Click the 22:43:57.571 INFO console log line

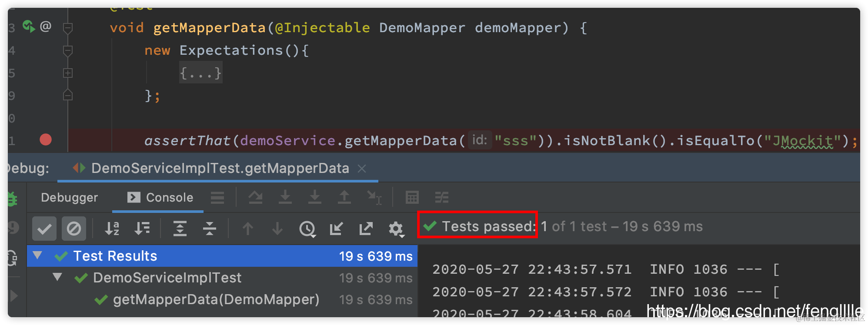click(605, 269)
